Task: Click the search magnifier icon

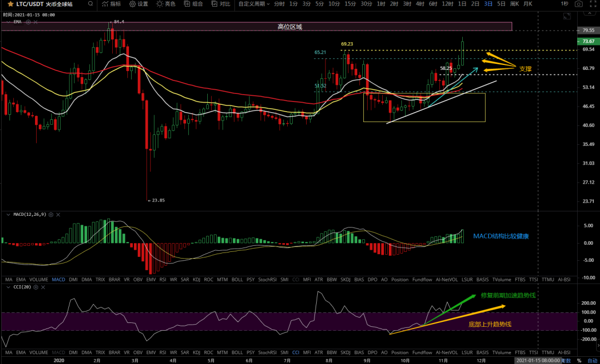Action: 90,5
